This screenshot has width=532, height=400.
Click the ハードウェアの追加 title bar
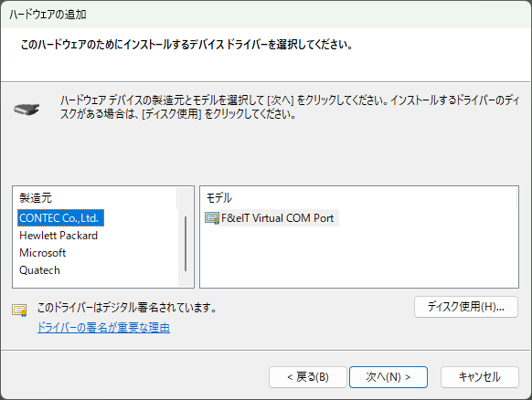point(266,15)
